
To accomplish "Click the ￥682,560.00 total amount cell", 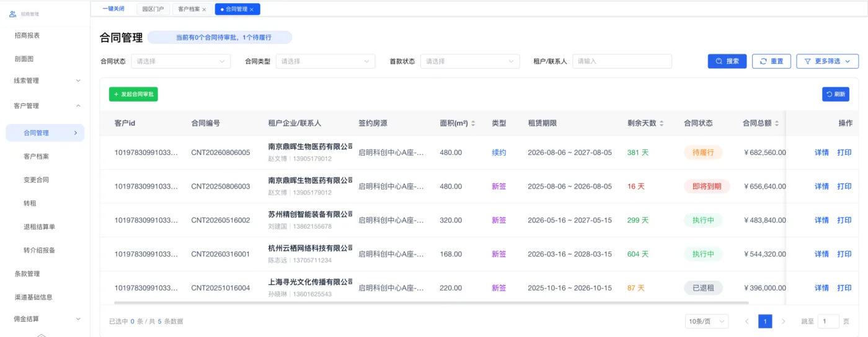I will [x=764, y=152].
